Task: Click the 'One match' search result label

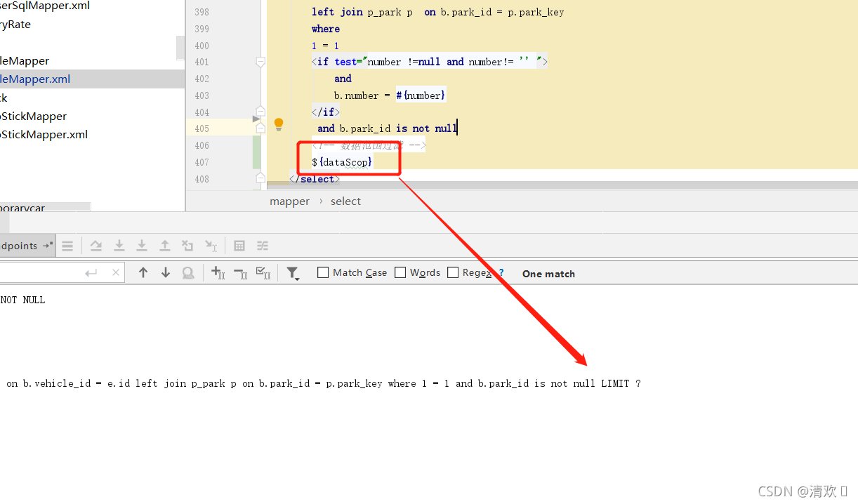Action: pyautogui.click(x=548, y=274)
